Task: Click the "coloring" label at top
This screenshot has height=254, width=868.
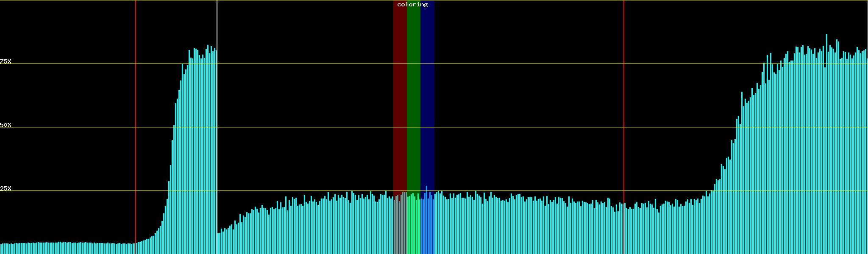Action: 412,5
